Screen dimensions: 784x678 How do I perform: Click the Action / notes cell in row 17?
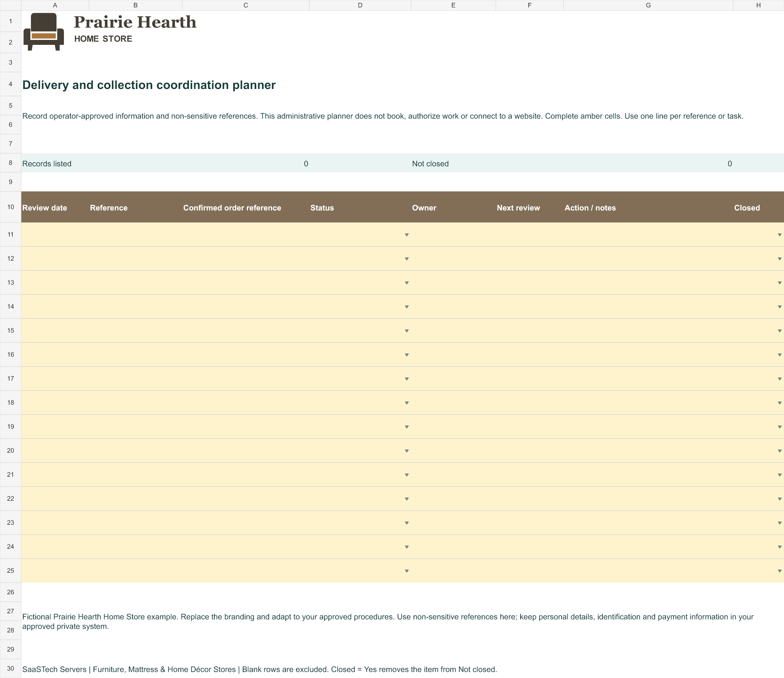tap(648, 379)
